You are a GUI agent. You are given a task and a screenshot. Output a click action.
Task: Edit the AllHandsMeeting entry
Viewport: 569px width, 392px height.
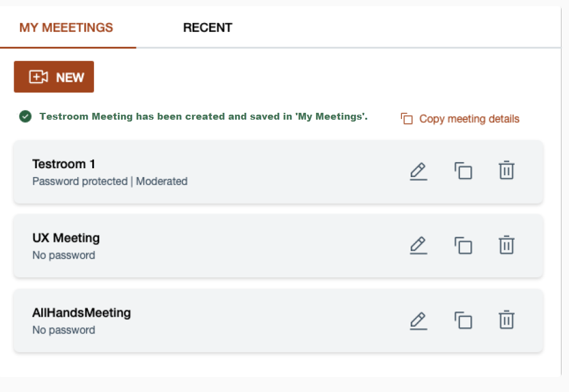[418, 320]
